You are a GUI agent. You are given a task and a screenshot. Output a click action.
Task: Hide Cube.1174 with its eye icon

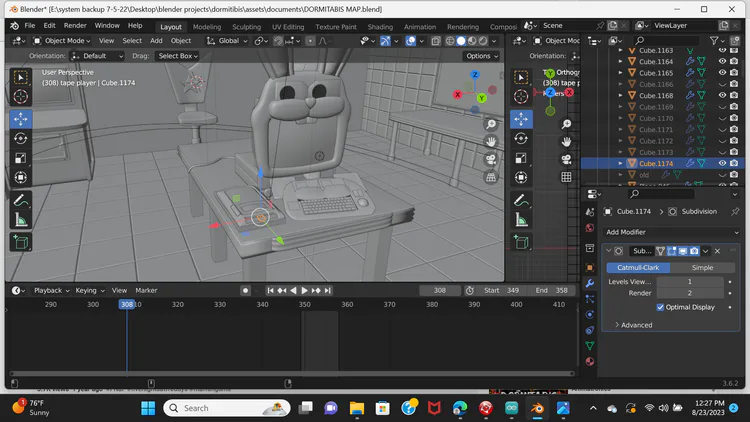pyautogui.click(x=723, y=163)
